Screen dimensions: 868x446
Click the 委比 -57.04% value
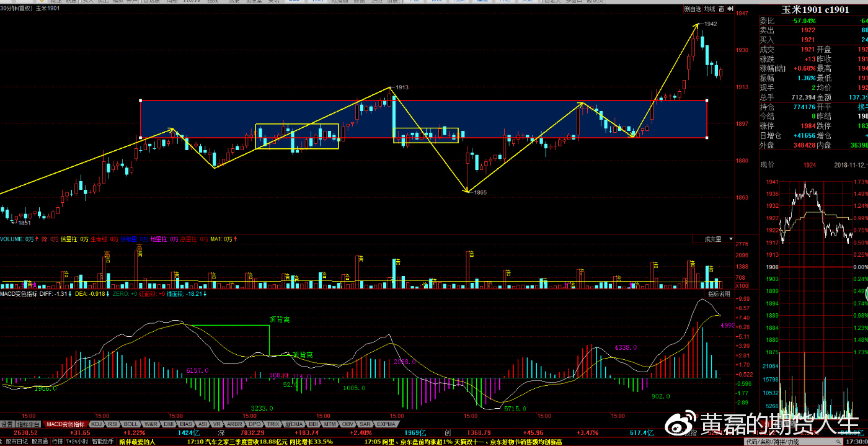(804, 20)
